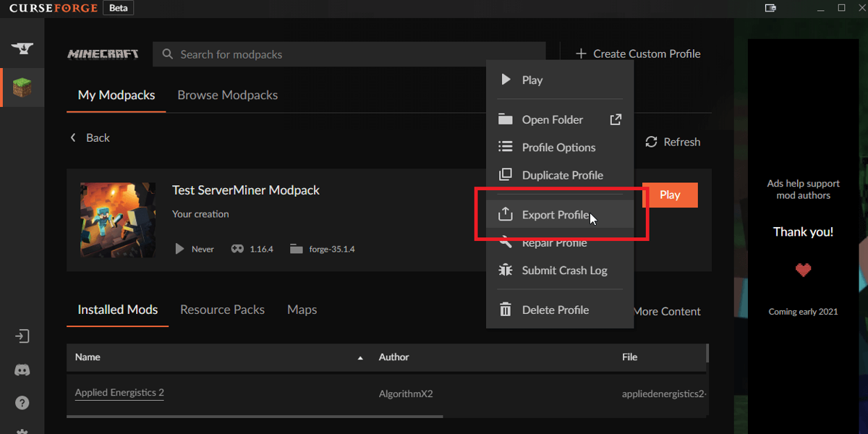Click the Name sort arrow

click(360, 358)
